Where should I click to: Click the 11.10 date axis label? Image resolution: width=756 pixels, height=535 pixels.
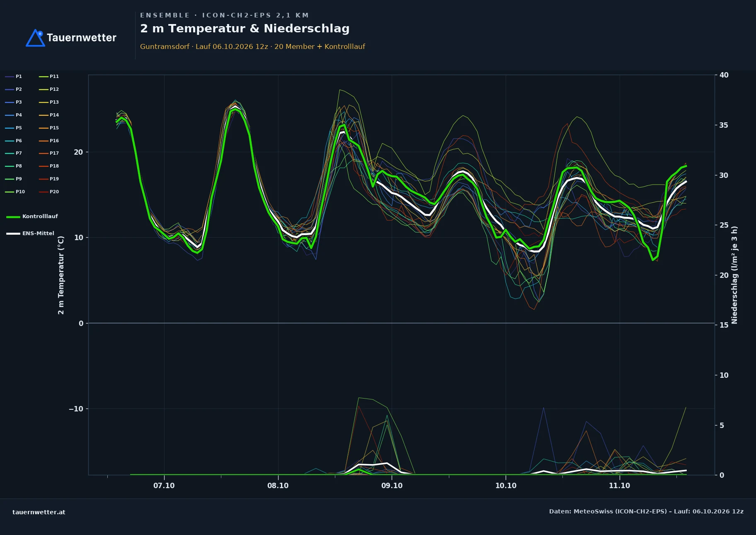pos(619,486)
